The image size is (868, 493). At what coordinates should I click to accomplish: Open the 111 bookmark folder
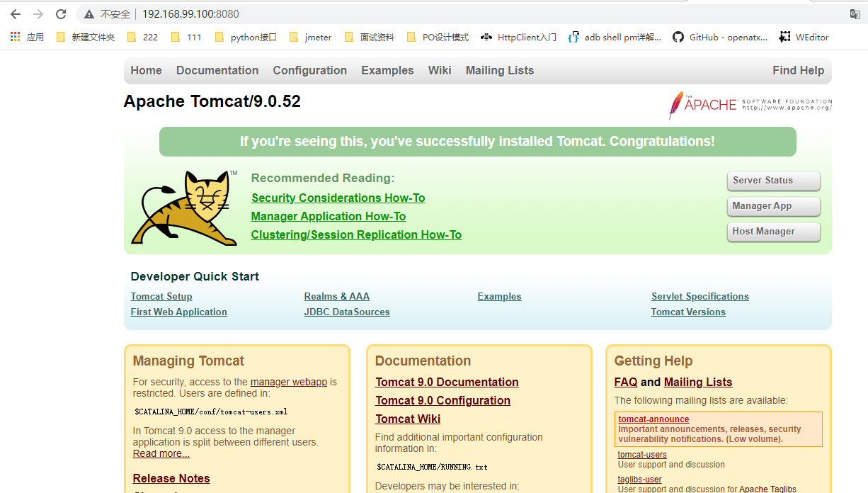coord(187,38)
